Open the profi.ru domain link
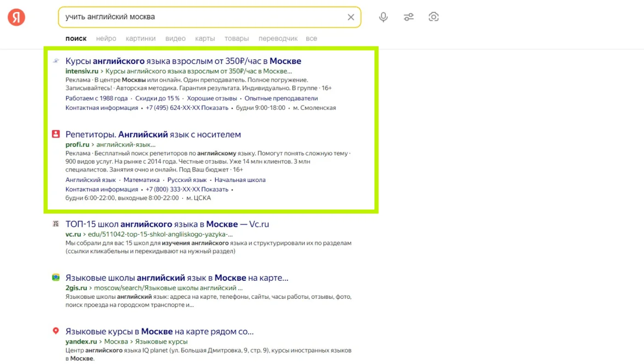Viewport: 644px width, 364px height. (x=77, y=145)
